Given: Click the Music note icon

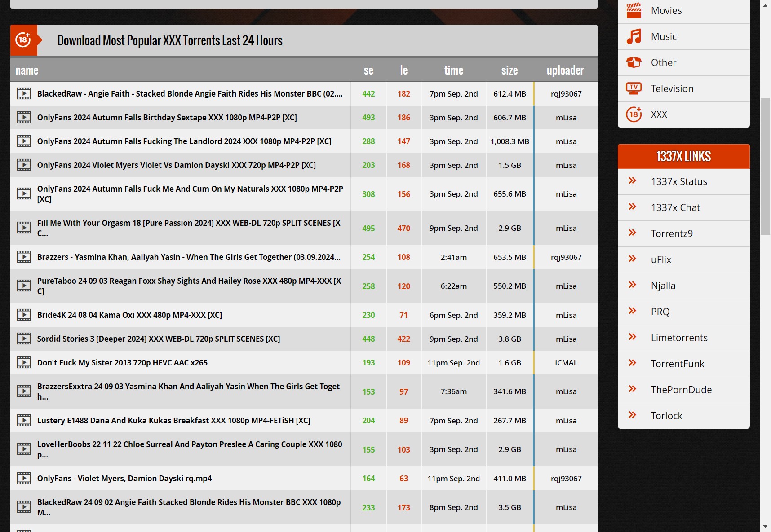Looking at the screenshot, I should (x=634, y=36).
